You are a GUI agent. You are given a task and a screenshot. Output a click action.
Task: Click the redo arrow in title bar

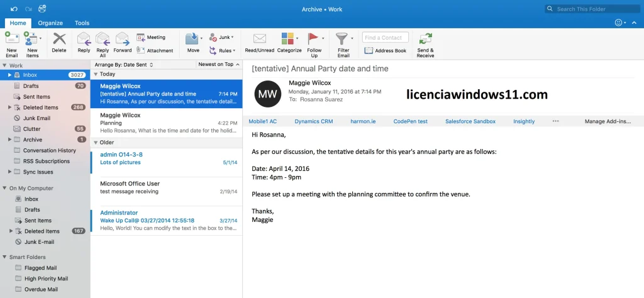pyautogui.click(x=28, y=9)
